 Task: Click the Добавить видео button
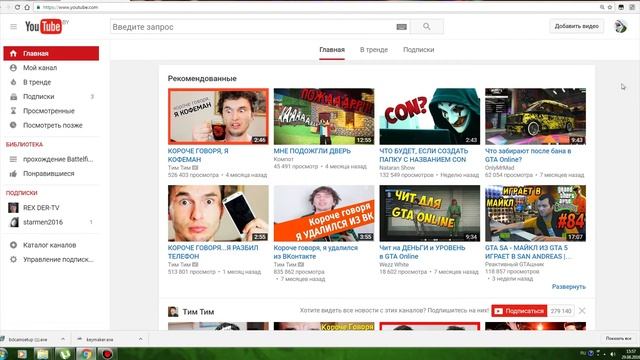click(576, 26)
